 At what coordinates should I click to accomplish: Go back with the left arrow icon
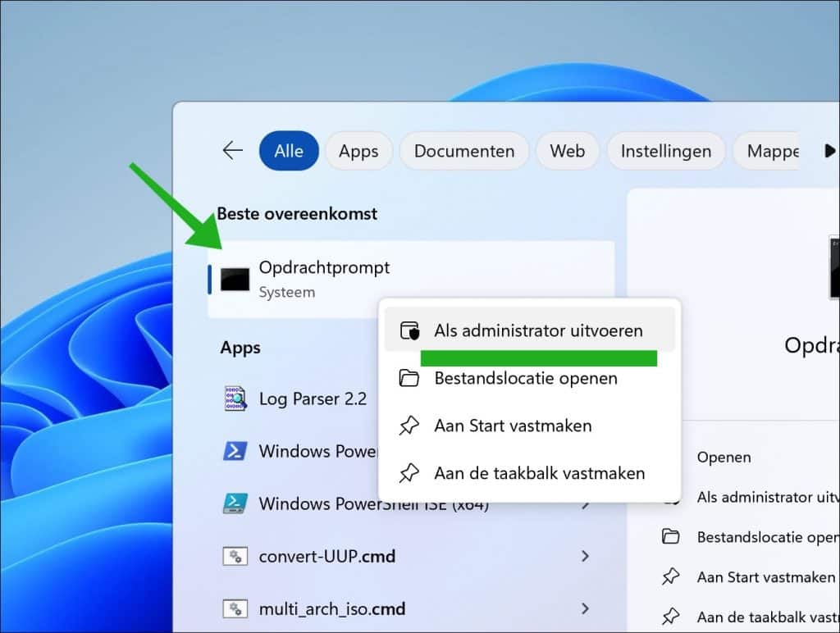[x=232, y=151]
